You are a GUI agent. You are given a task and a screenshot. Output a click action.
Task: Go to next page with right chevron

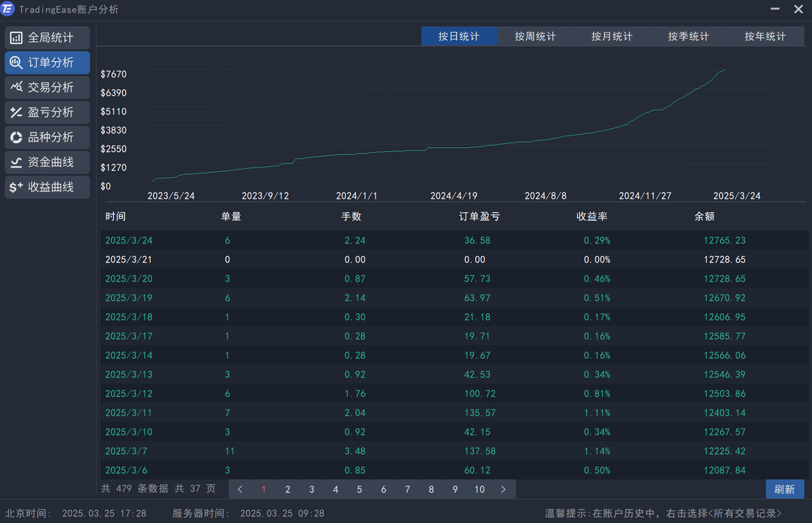click(x=503, y=489)
